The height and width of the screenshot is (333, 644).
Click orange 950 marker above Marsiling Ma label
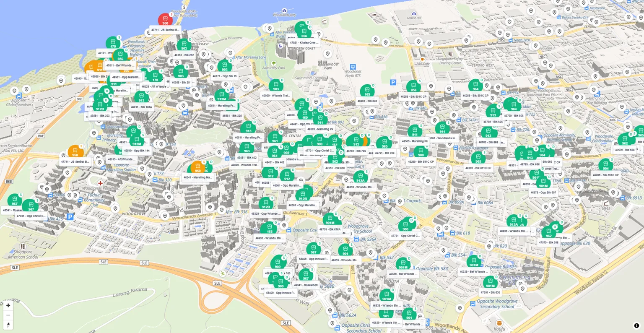coord(197,167)
